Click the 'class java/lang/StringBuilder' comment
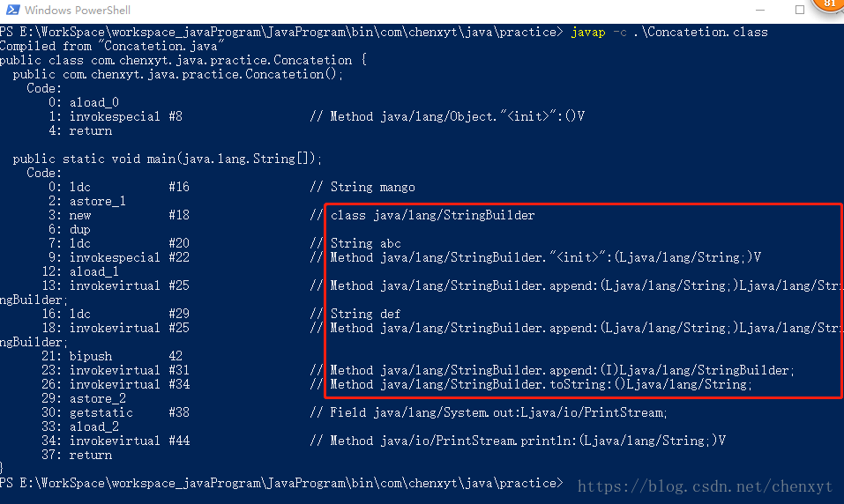The height and width of the screenshot is (504, 844). [432, 215]
